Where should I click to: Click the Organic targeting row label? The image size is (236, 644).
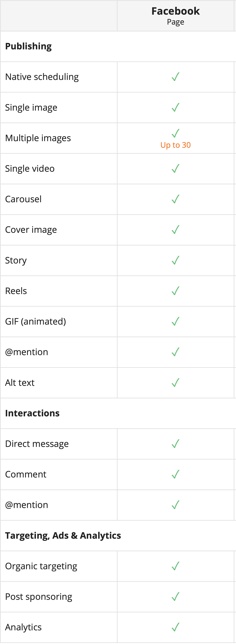41,566
